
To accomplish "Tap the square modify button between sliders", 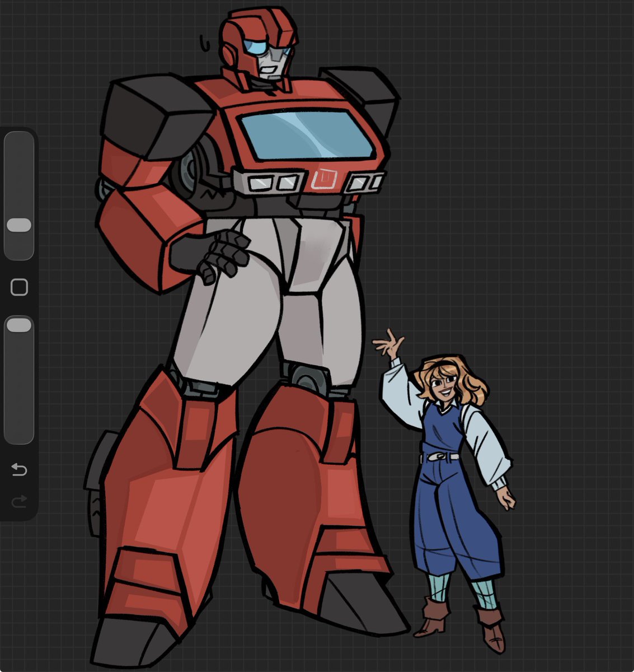I will tap(19, 287).
